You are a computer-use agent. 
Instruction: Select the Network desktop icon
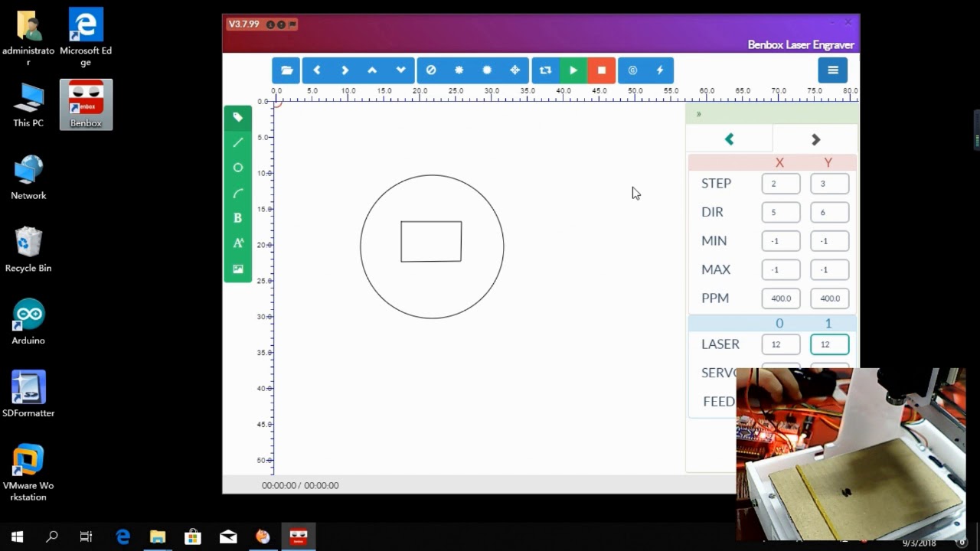point(28,178)
